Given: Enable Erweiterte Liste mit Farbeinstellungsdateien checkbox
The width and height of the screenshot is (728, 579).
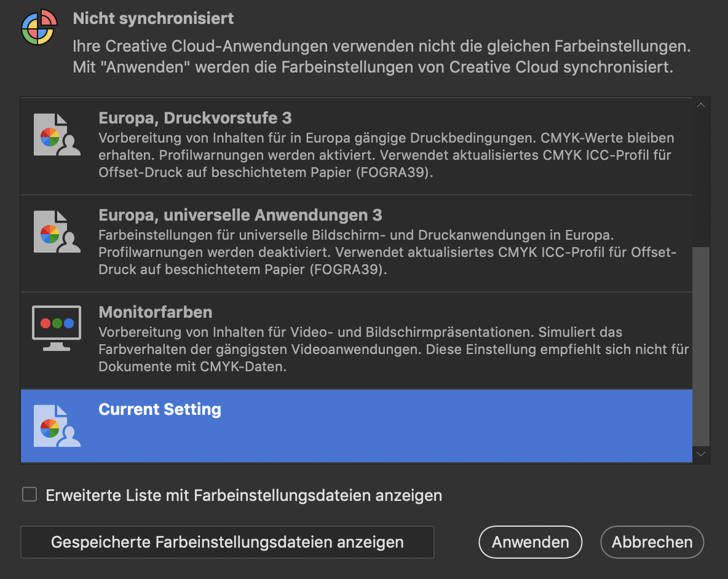Looking at the screenshot, I should [x=30, y=495].
